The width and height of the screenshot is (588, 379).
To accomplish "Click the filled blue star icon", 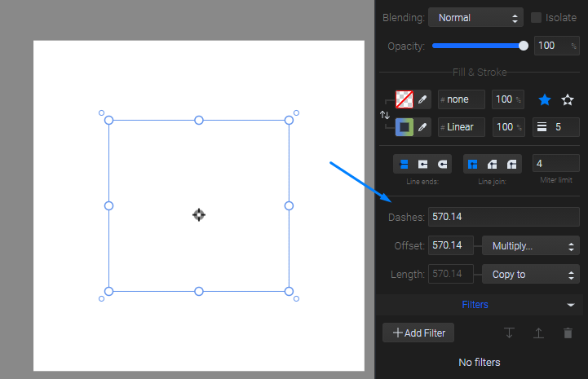I will coord(545,99).
